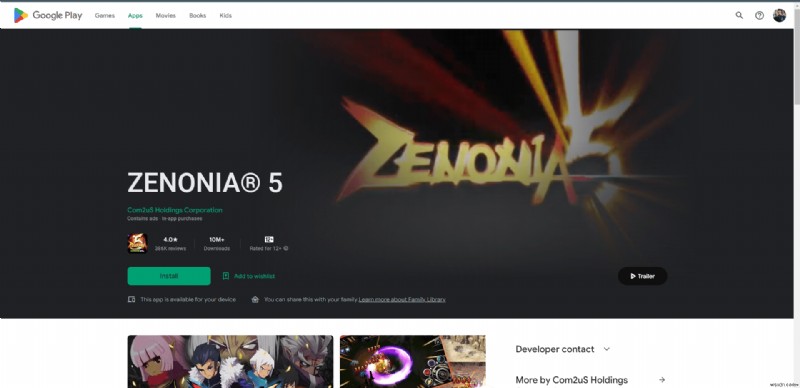Open the account profile avatar
This screenshot has height=388, width=800.
(x=779, y=15)
